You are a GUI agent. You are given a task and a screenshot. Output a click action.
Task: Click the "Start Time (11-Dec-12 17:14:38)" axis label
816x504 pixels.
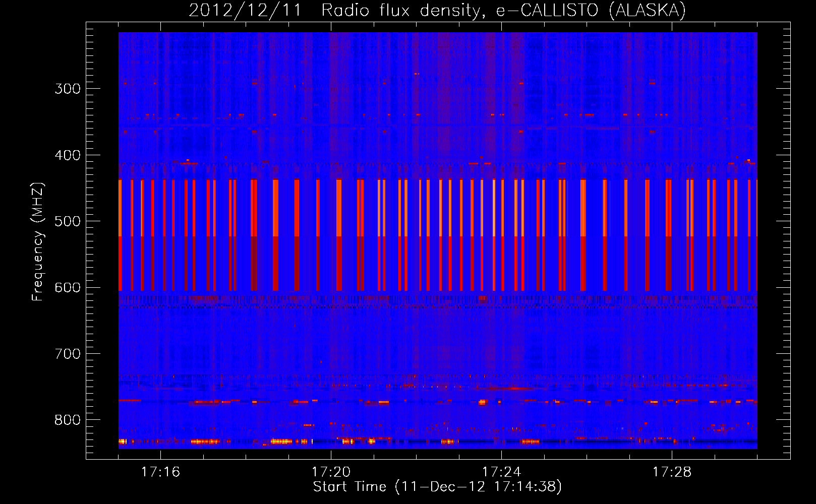437,487
